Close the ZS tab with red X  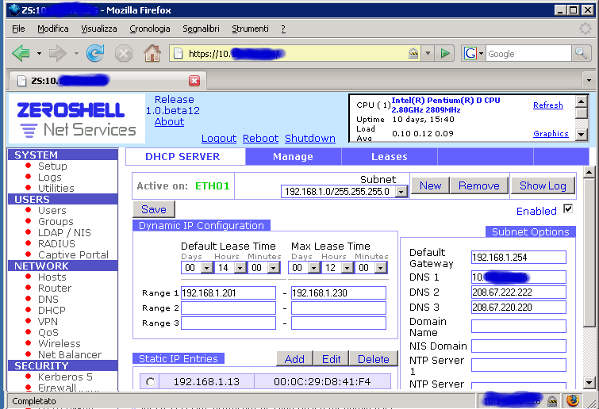(x=194, y=81)
